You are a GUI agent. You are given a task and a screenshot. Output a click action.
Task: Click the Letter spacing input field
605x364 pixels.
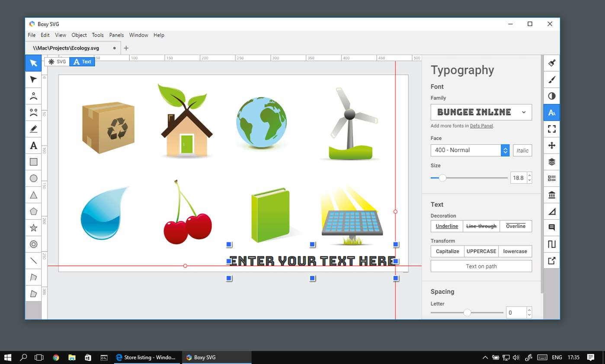click(515, 313)
